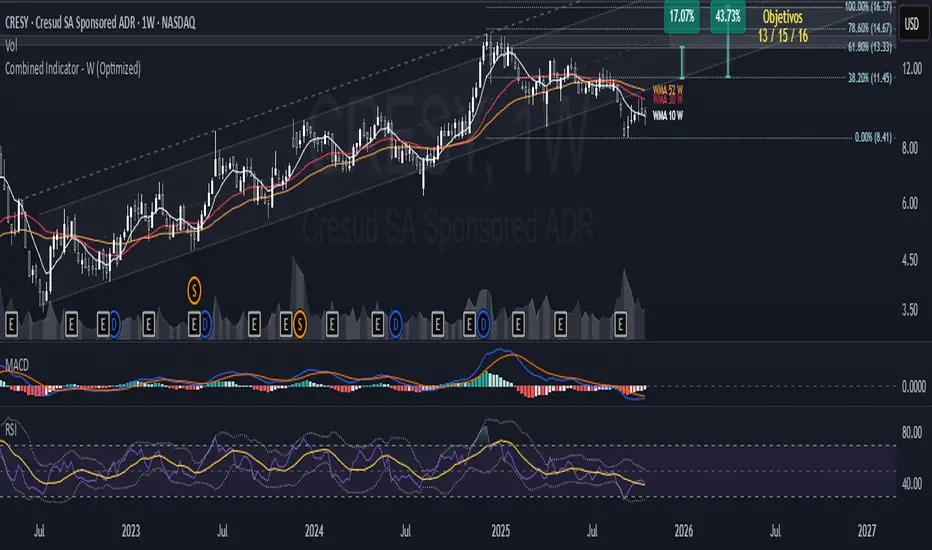Click the 100.00% (16.37) Fibonacci level label
Image resolution: width=932 pixels, height=550 pixels.
(868, 7)
